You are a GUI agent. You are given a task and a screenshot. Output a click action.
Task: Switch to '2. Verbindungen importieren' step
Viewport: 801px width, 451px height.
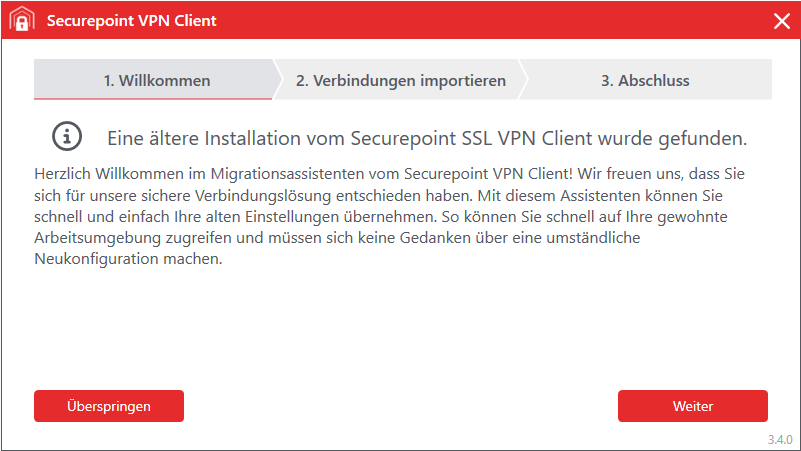pos(400,80)
